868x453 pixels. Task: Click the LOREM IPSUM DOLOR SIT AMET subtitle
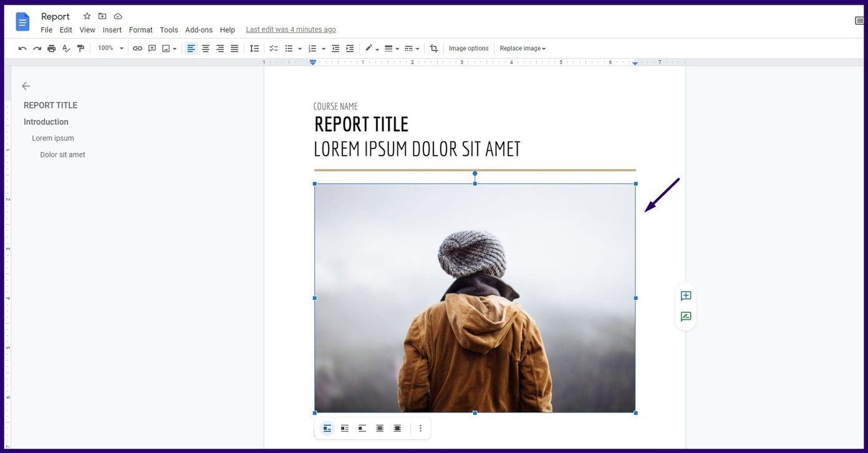click(x=417, y=149)
